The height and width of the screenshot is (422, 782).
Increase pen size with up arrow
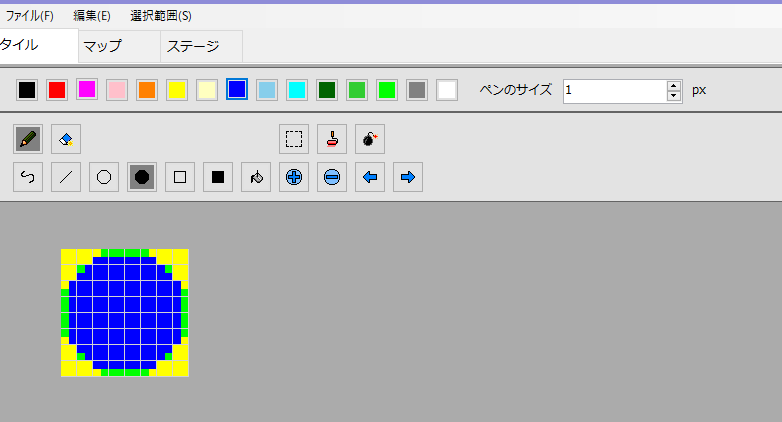674,86
